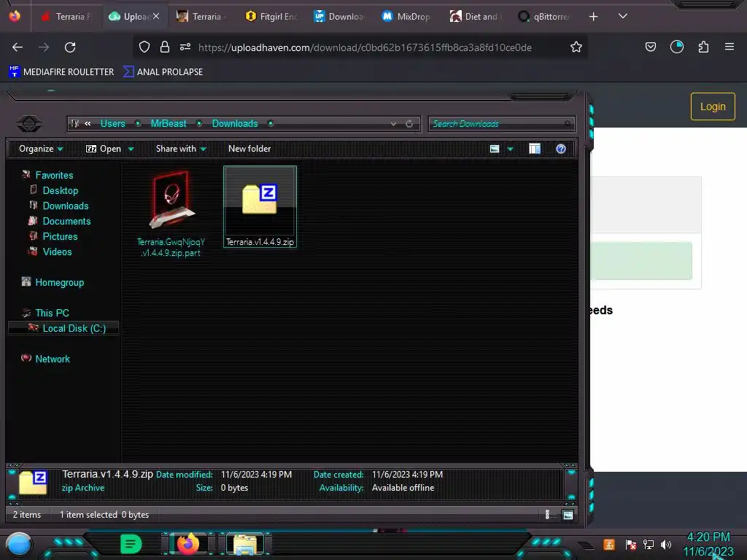Reload the UploadHaven page
This screenshot has height=560, width=747.
pos(70,47)
